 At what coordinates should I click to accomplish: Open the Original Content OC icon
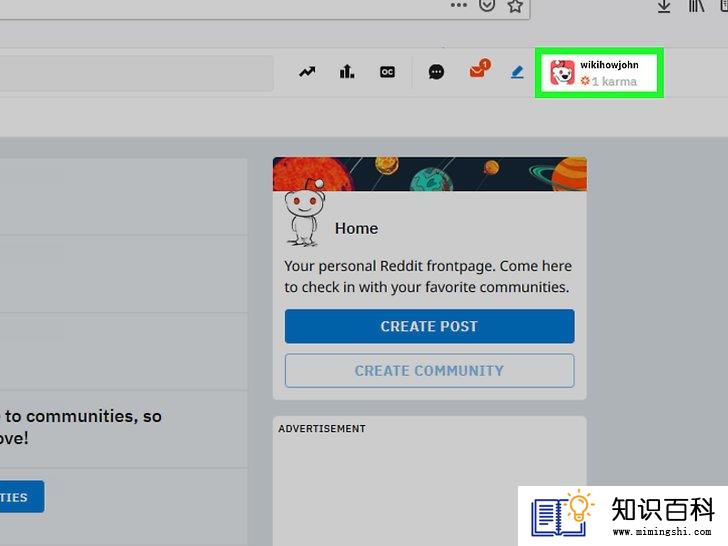click(387, 72)
